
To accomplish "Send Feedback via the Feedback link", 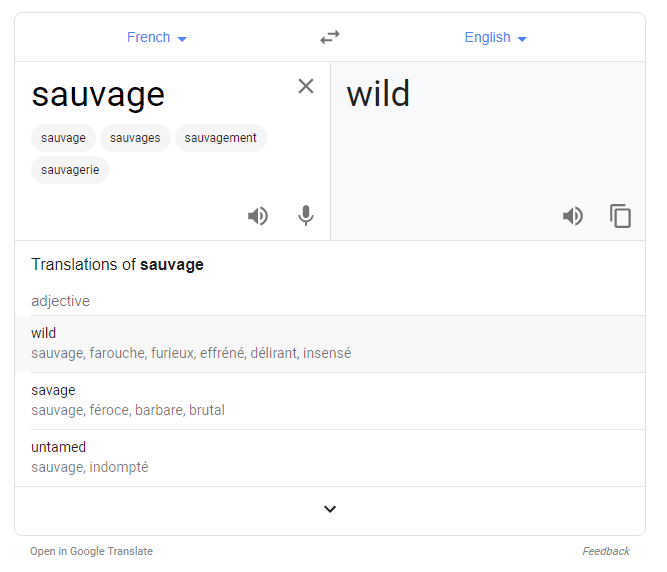I will [x=606, y=551].
